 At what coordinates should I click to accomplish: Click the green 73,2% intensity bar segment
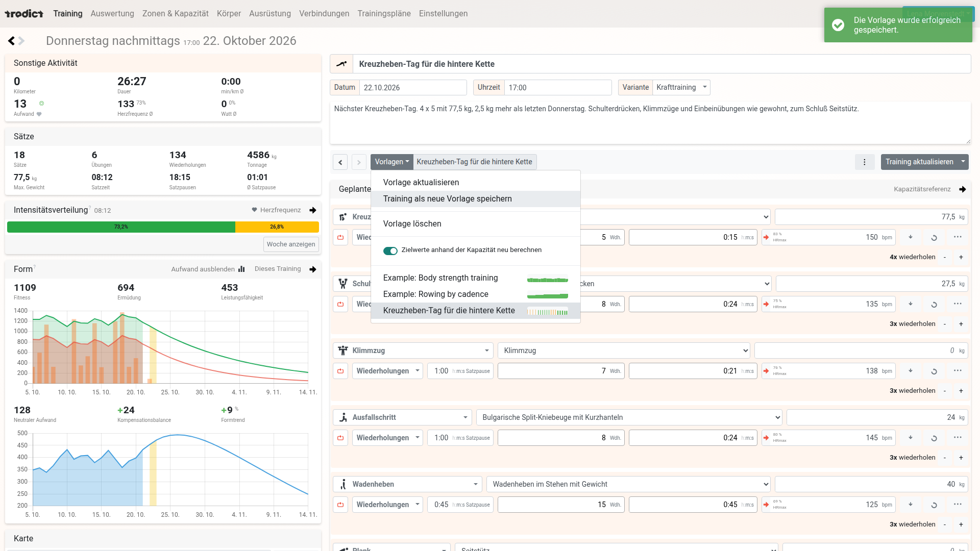[121, 227]
